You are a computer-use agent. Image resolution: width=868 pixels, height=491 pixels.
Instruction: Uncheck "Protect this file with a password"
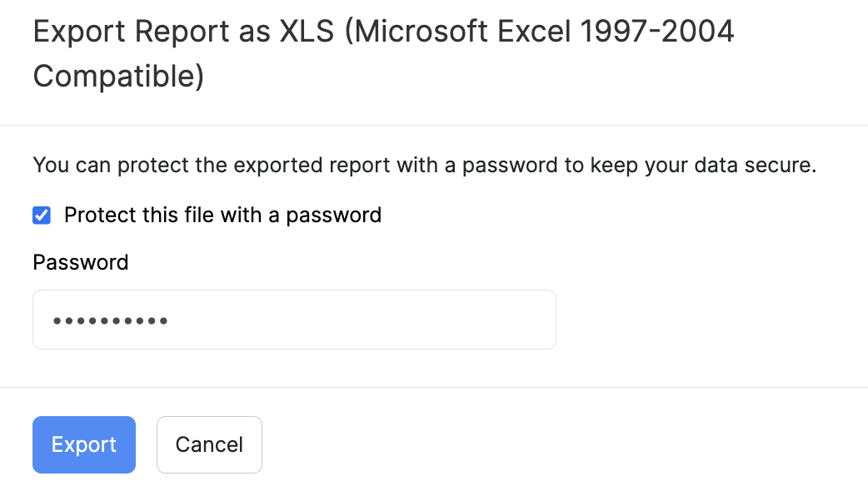click(x=41, y=215)
